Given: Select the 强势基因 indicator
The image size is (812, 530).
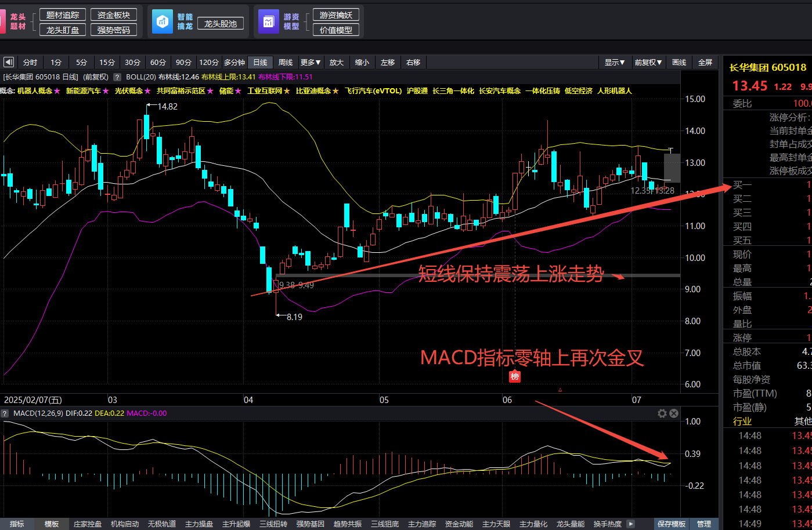Looking at the screenshot, I should click(311, 524).
